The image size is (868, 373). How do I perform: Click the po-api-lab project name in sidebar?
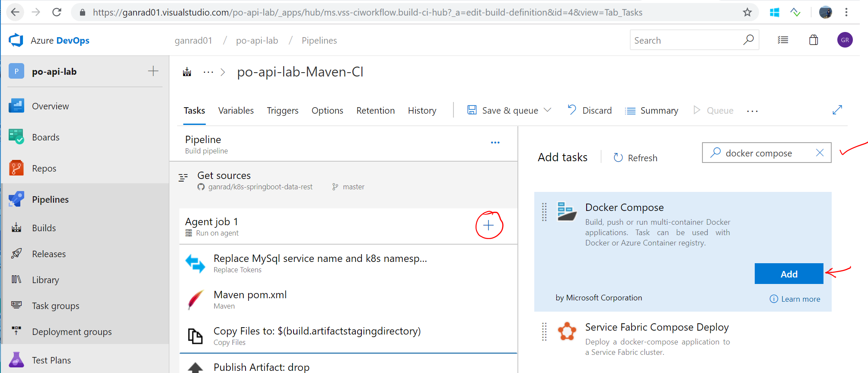(54, 71)
